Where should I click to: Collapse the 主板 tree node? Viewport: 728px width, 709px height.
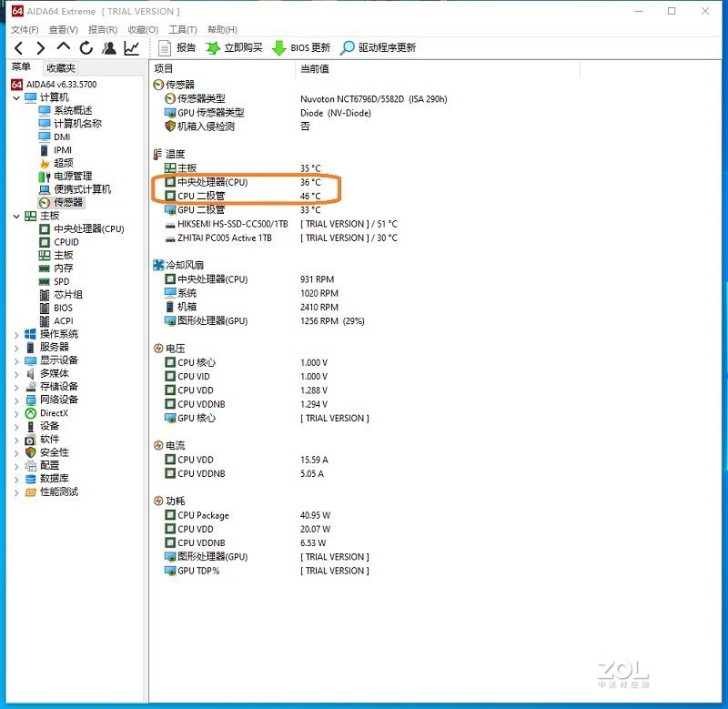[x=16, y=216]
